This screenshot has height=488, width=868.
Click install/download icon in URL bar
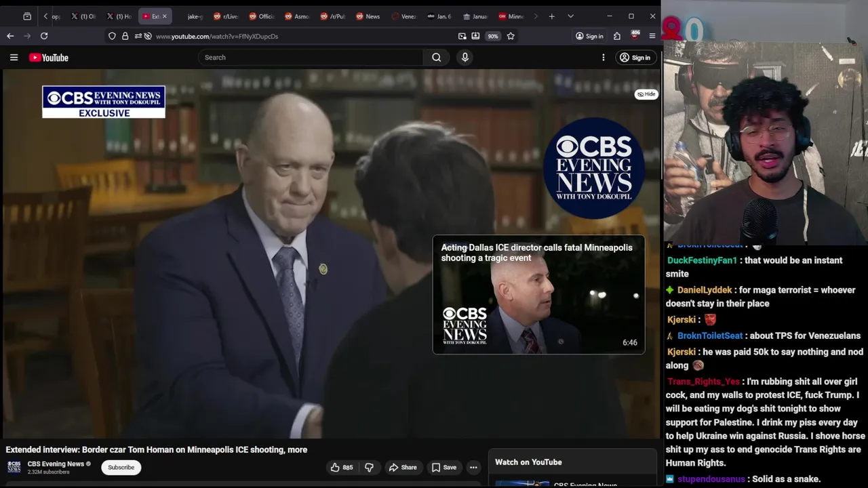coord(475,36)
